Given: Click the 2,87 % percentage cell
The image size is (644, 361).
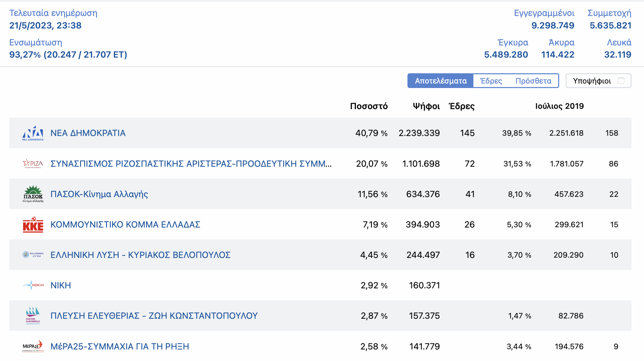Looking at the screenshot, I should coord(374,316).
